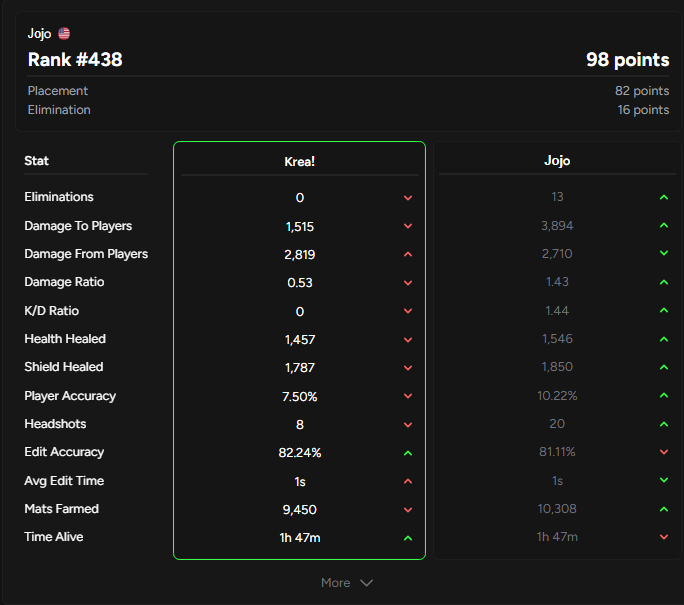
Task: Click red up arrow for Krea! Damage From Players
Action: coord(408,254)
